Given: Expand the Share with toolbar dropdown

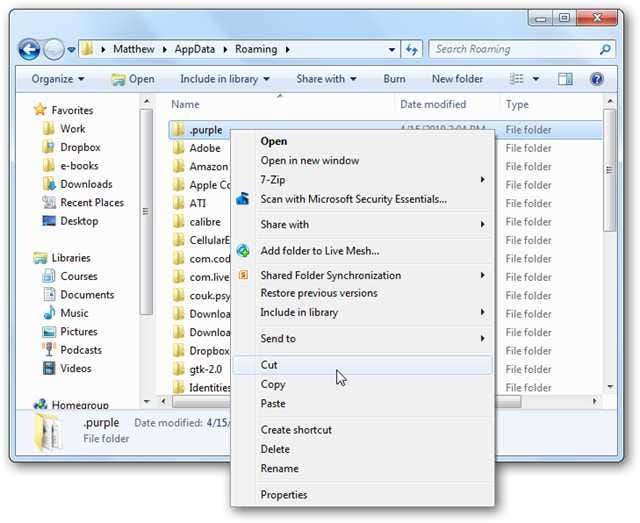Looking at the screenshot, I should 326,79.
